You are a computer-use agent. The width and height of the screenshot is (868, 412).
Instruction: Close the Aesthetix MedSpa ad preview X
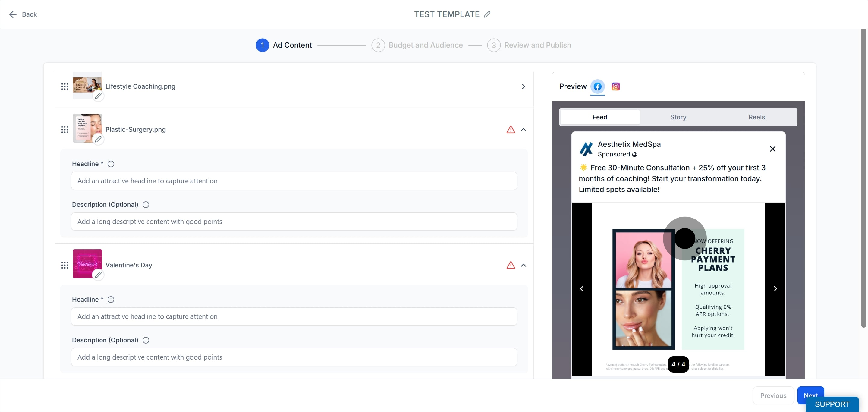point(773,149)
